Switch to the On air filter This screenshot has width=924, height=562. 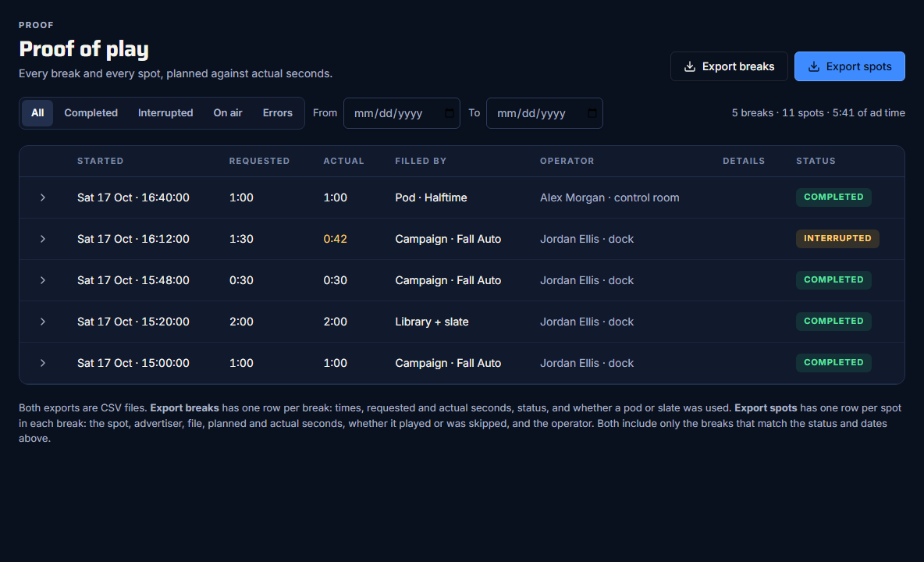(227, 113)
